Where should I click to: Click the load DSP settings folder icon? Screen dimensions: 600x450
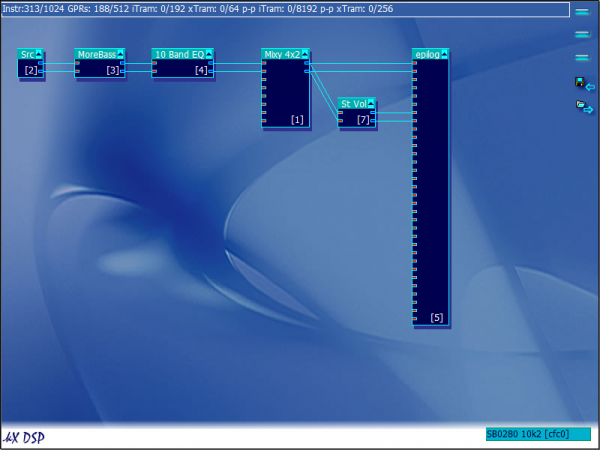coord(579,106)
